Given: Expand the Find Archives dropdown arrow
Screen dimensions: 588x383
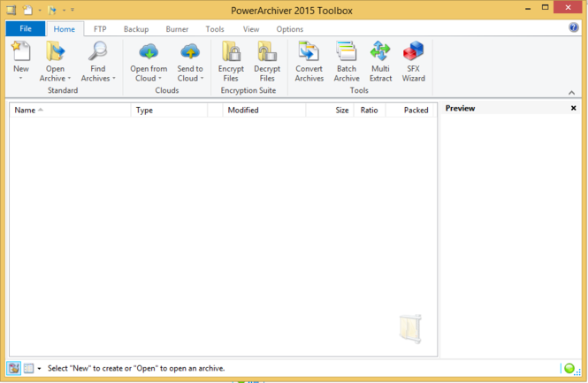Looking at the screenshot, I should (114, 79).
